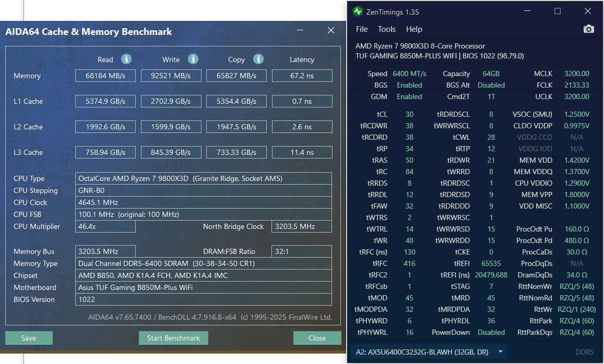Click the Memory Type field DDR5-6400 SDRAM
The height and width of the screenshot is (364, 604).
[x=204, y=263]
